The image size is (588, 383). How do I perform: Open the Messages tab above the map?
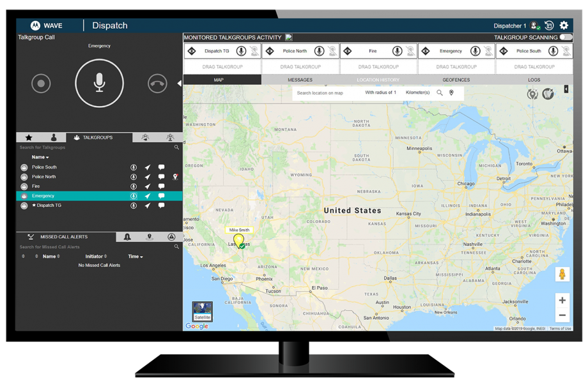pos(300,79)
